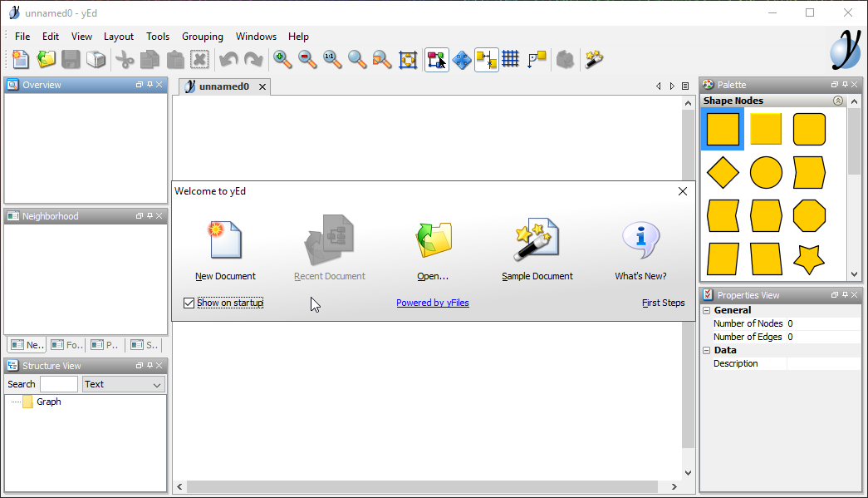Select the diamond shape node
Viewport: 868px width, 498px height.
[723, 172]
